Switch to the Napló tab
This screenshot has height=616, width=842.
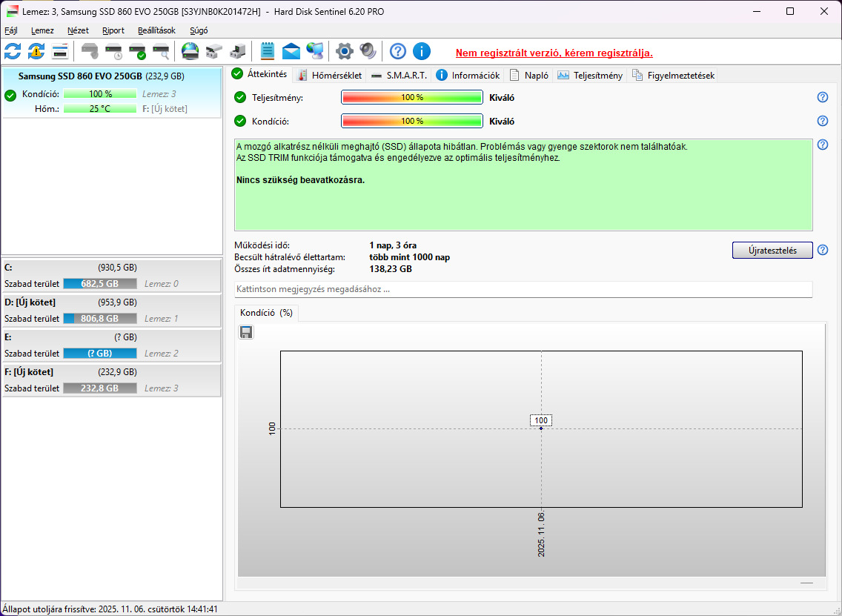pos(529,75)
